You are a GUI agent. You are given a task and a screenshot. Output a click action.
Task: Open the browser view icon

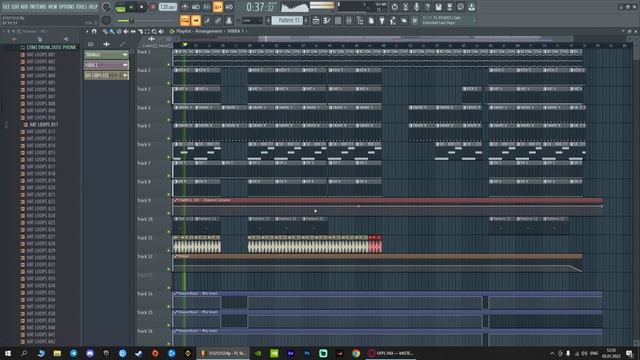coord(360,20)
